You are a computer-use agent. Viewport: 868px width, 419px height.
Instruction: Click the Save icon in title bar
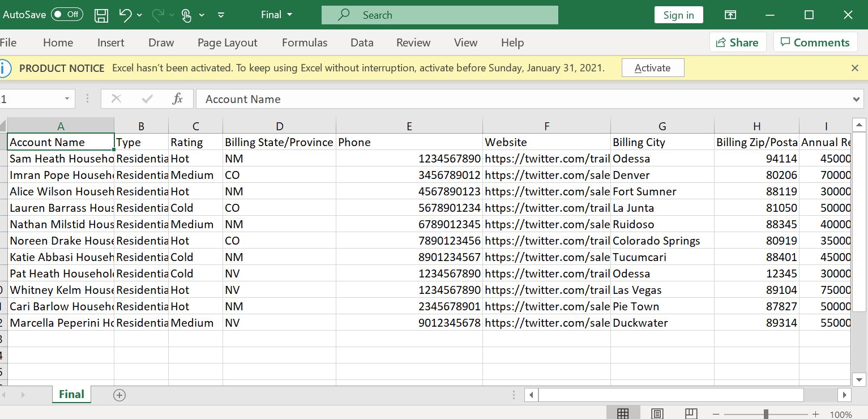pyautogui.click(x=101, y=15)
